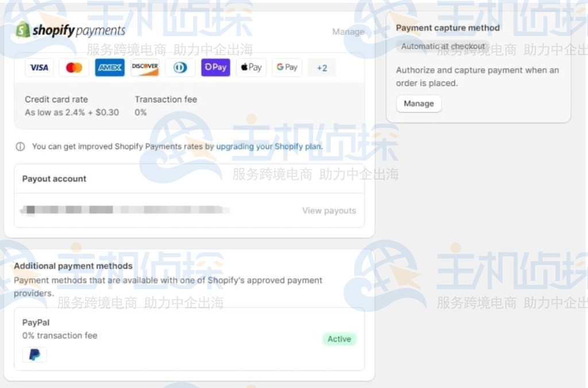Click the PayPal logo icon
This screenshot has height=388, width=588.
click(x=34, y=354)
